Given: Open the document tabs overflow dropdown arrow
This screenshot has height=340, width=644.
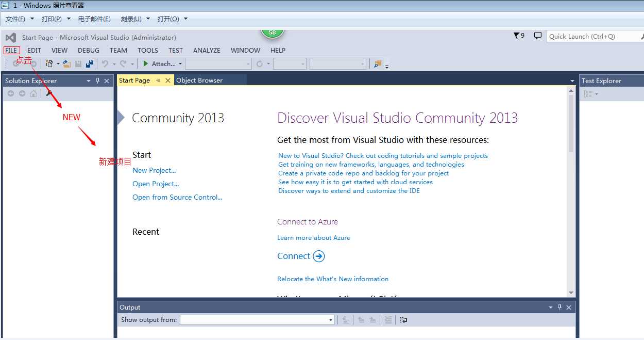Looking at the screenshot, I should [x=572, y=81].
